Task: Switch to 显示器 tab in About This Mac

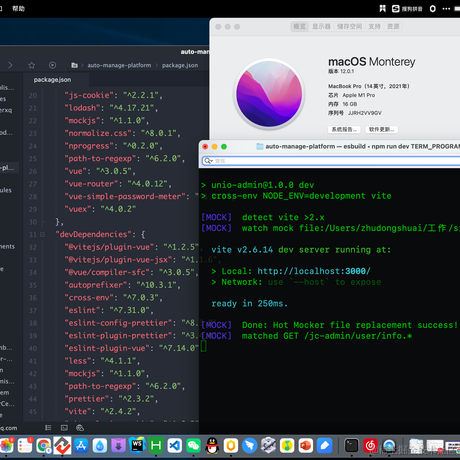Action: point(321,27)
